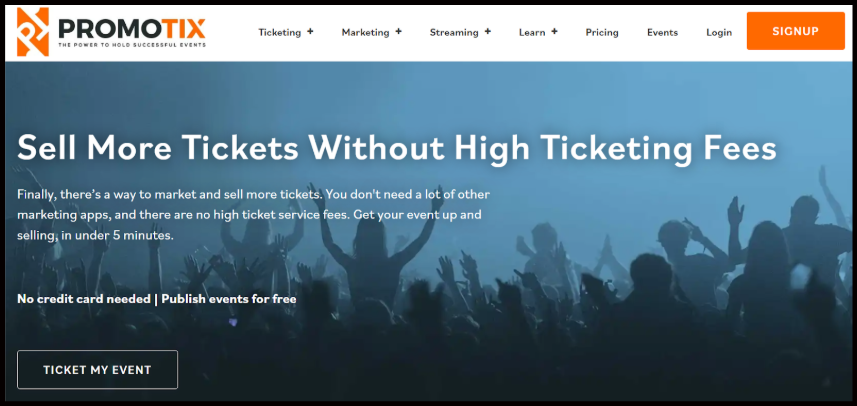Expand the Streaming plus icon
The width and height of the screenshot is (857, 406).
(488, 32)
